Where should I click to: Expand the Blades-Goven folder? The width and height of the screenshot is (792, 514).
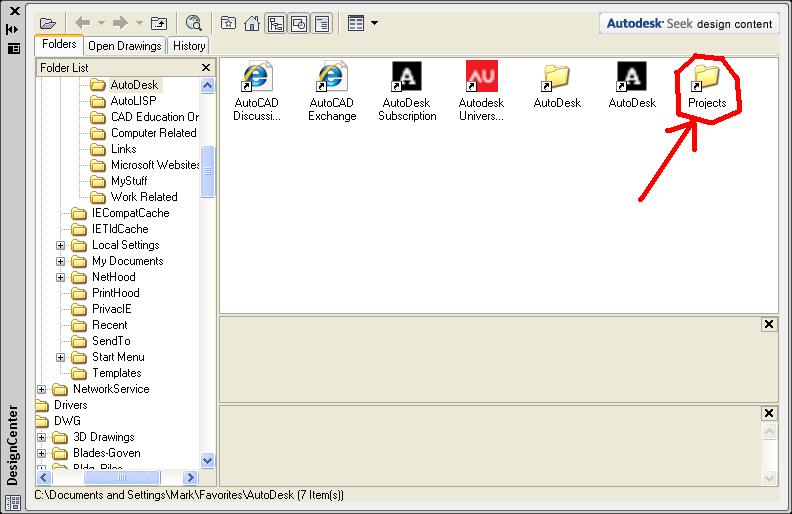click(x=41, y=453)
